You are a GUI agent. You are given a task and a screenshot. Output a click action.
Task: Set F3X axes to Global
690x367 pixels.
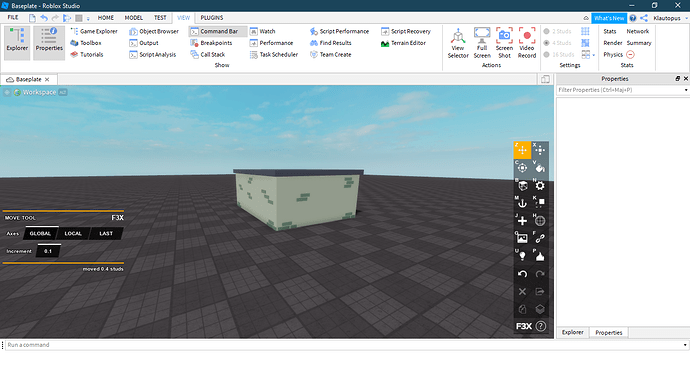(40, 233)
